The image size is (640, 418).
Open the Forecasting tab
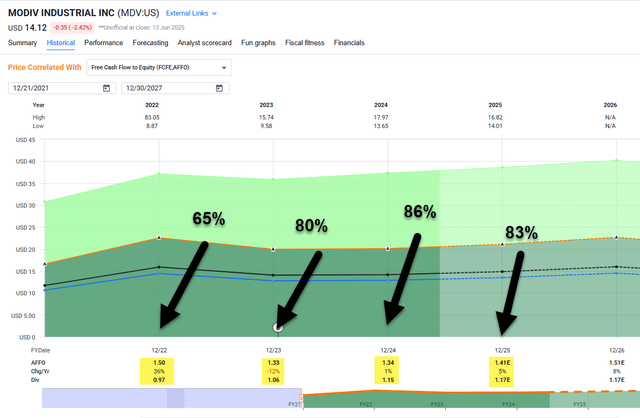(x=150, y=43)
